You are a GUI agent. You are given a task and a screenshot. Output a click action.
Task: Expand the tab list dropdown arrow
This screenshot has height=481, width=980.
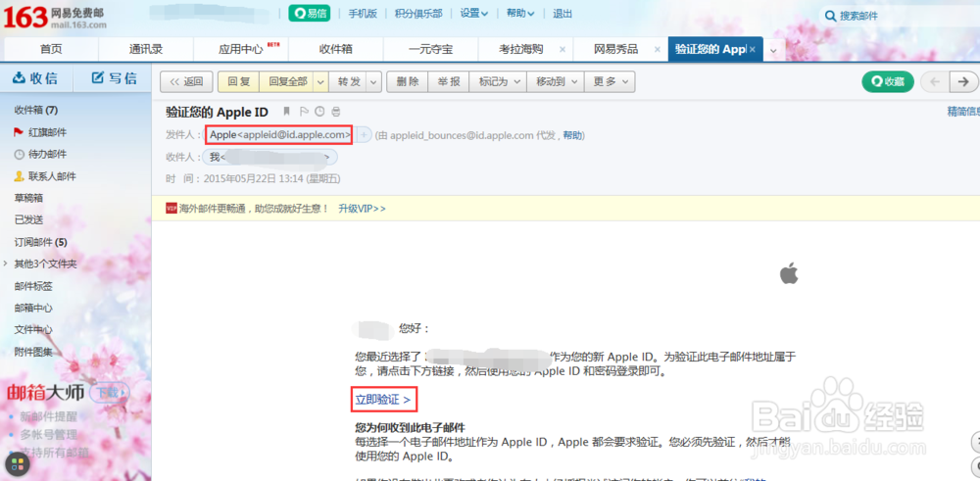774,50
